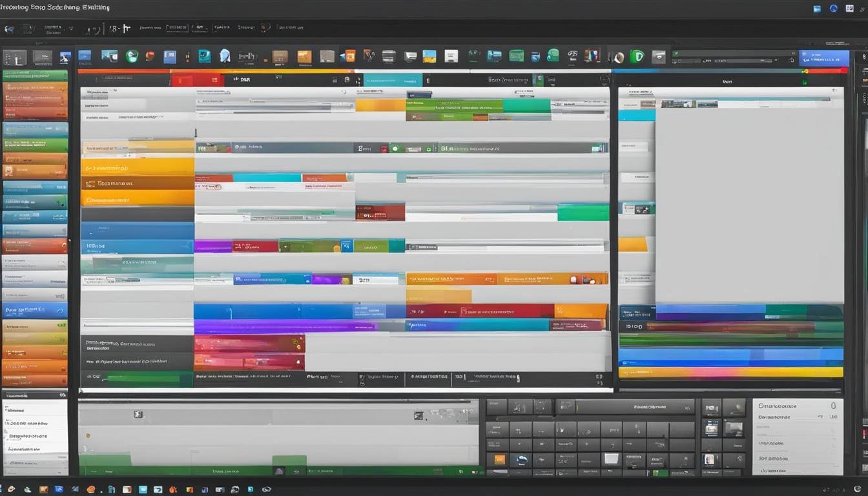Select the teal block in timeline header strip
Viewport: 868px width, 496px height.
393,80
